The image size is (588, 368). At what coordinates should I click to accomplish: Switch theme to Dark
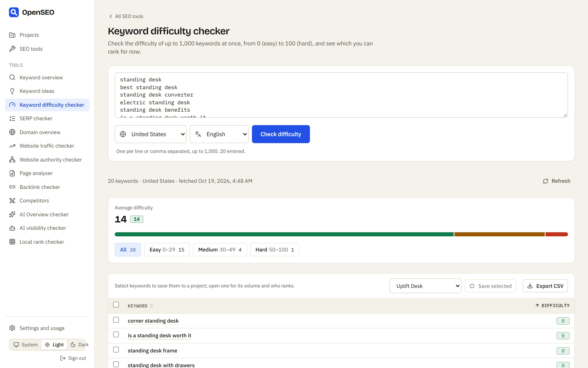(79, 345)
